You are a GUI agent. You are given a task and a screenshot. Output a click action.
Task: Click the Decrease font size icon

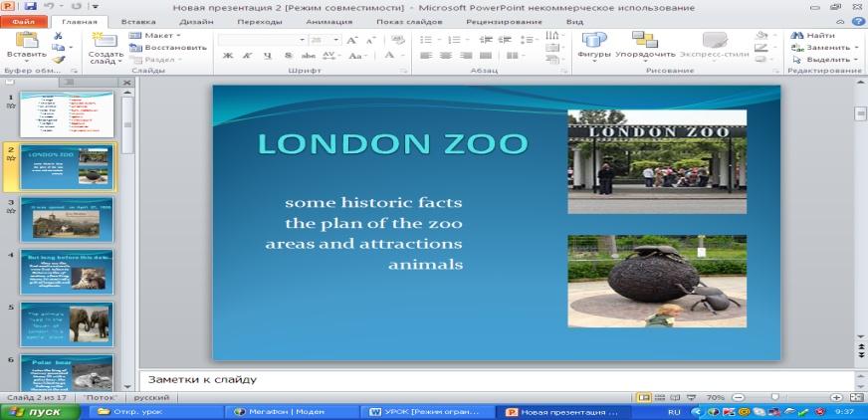pyautogui.click(x=371, y=40)
